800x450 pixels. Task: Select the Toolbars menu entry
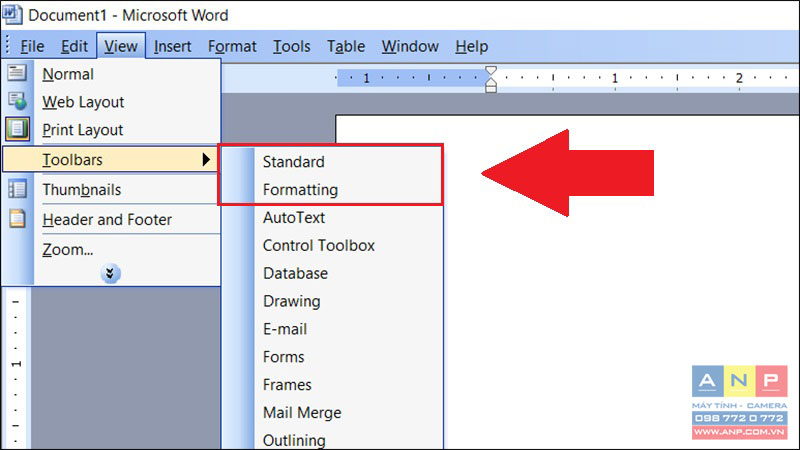tap(110, 160)
